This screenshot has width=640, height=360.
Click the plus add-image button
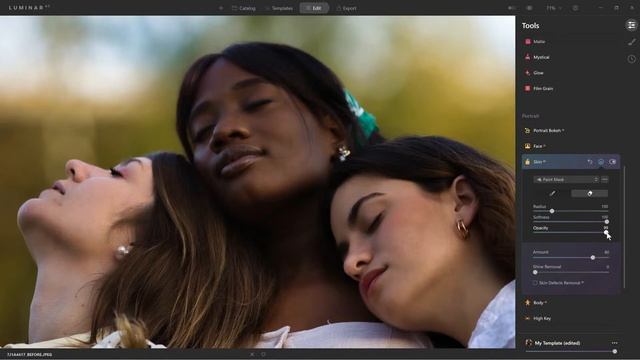(x=221, y=8)
